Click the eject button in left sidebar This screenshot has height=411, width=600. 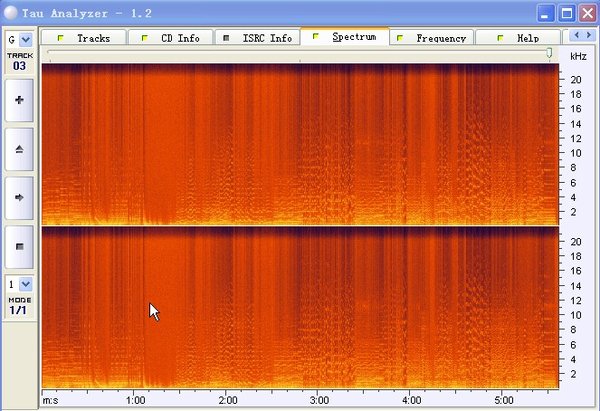pyautogui.click(x=19, y=149)
